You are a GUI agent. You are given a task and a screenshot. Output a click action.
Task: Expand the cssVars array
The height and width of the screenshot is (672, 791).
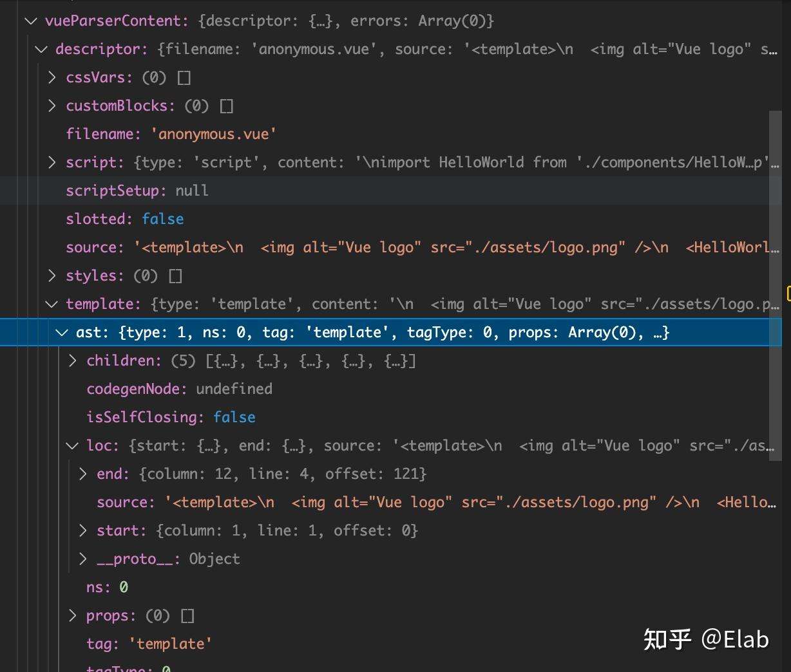pos(52,77)
